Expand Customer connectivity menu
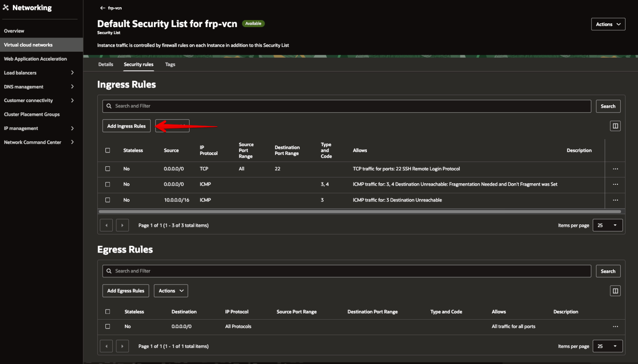Image resolution: width=638 pixels, height=364 pixels. (x=72, y=100)
